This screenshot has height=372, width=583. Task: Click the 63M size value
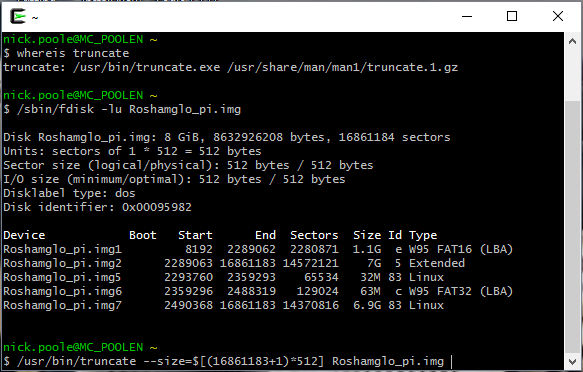pyautogui.click(x=370, y=291)
